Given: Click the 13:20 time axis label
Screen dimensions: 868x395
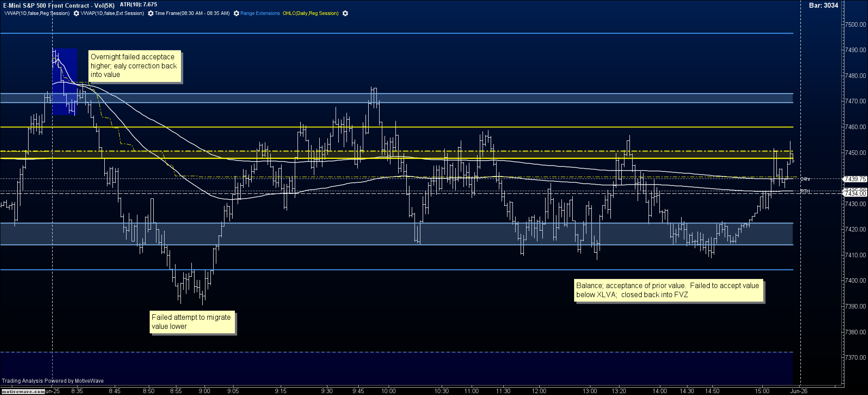Looking at the screenshot, I should 619,391.
